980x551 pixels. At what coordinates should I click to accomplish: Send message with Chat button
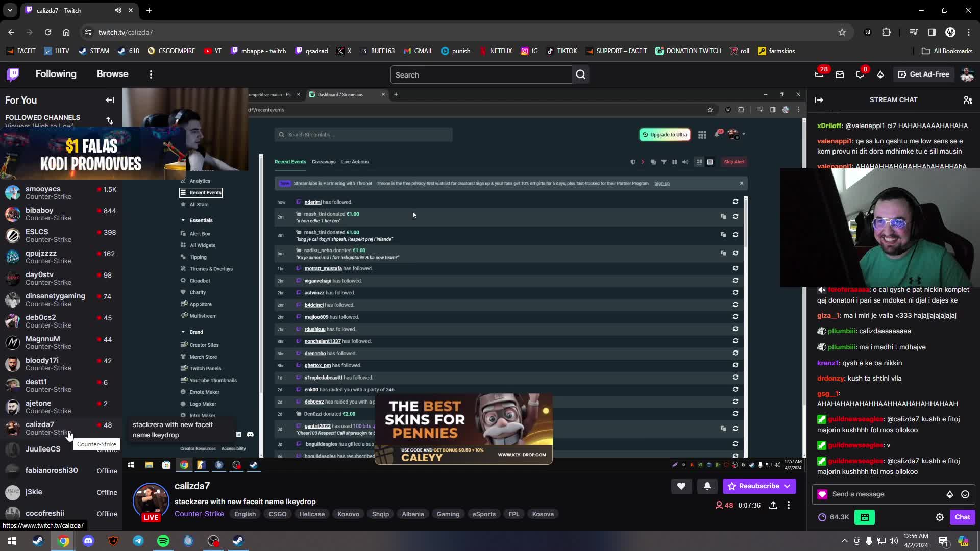[962, 517]
